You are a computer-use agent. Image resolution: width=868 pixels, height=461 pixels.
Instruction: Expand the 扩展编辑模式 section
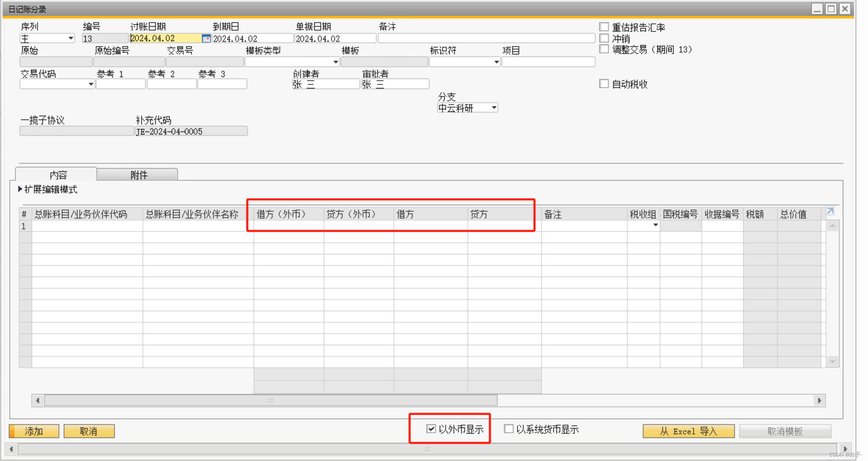20,189
